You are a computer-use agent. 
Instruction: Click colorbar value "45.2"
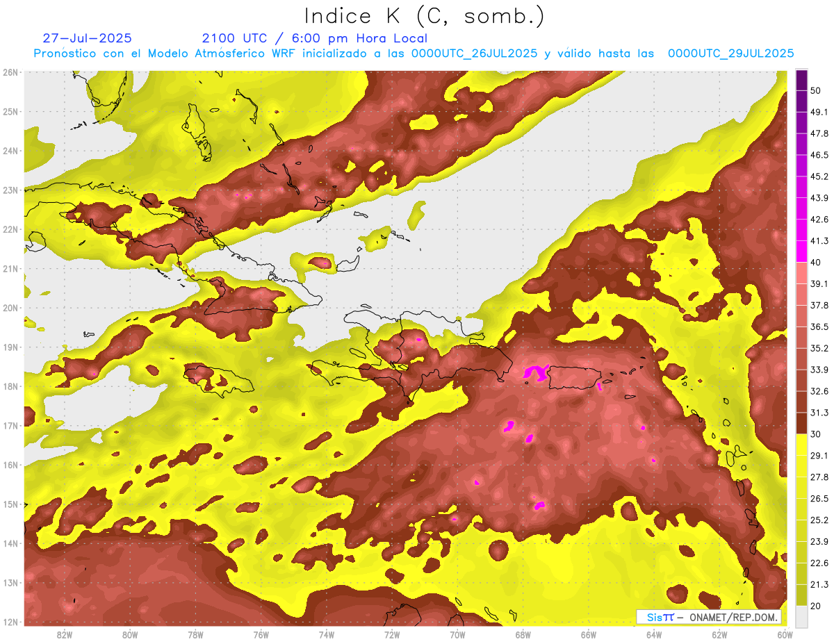(819, 176)
